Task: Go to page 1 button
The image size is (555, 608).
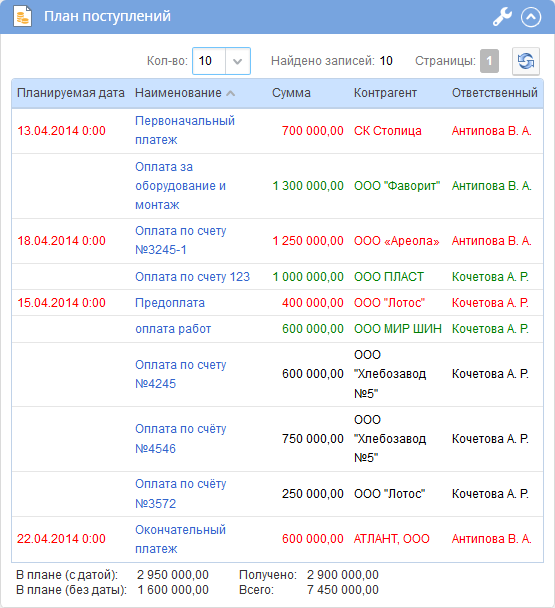Action: [489, 61]
